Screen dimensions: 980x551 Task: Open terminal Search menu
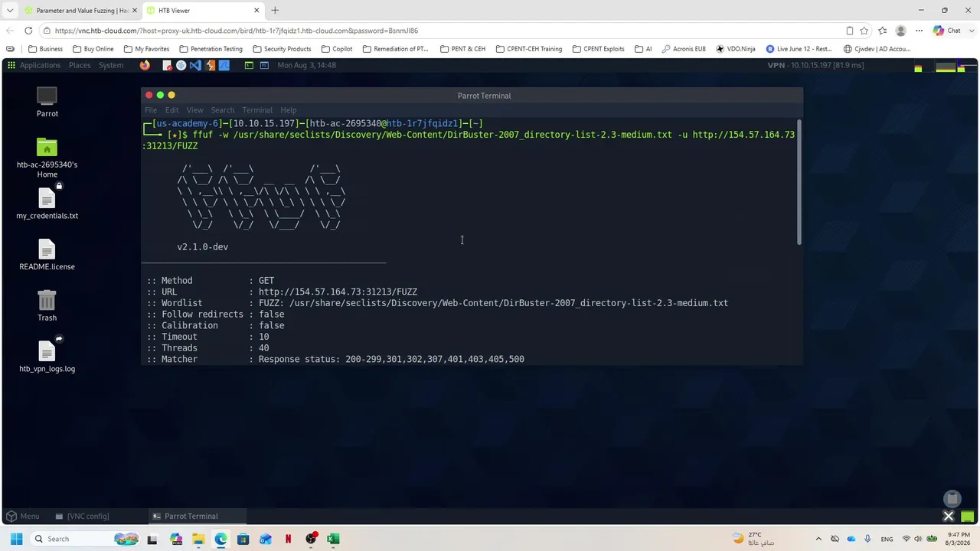coord(223,110)
